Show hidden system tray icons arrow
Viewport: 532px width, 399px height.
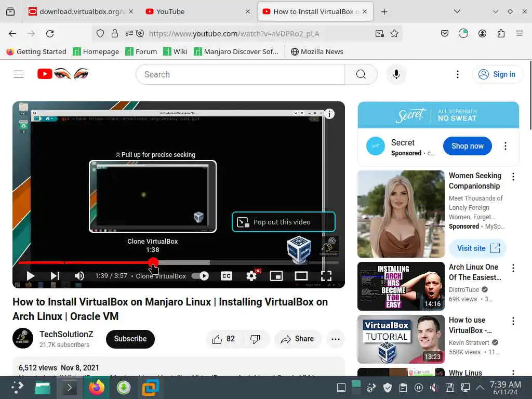480,388
